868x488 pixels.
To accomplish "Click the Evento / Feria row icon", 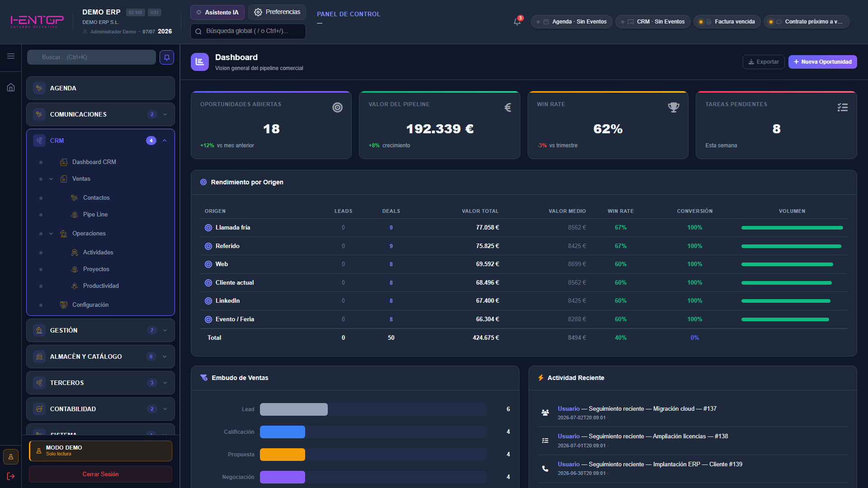I will tap(208, 319).
